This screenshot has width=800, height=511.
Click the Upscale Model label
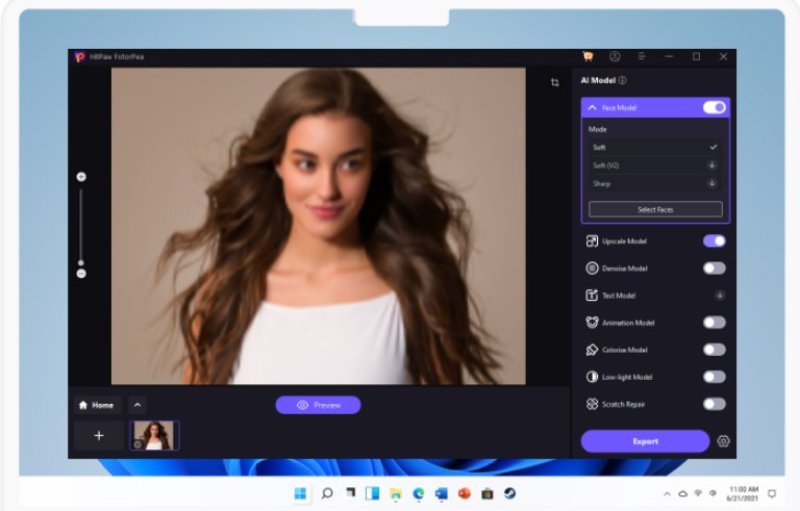tap(624, 241)
